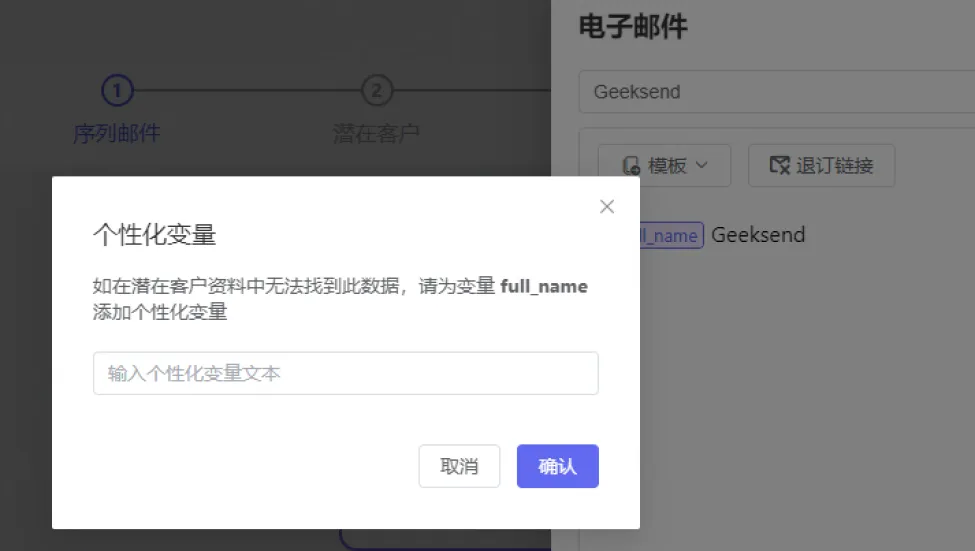Viewport: 975px width, 551px height.
Task: Click the 取消 button
Action: pos(459,466)
